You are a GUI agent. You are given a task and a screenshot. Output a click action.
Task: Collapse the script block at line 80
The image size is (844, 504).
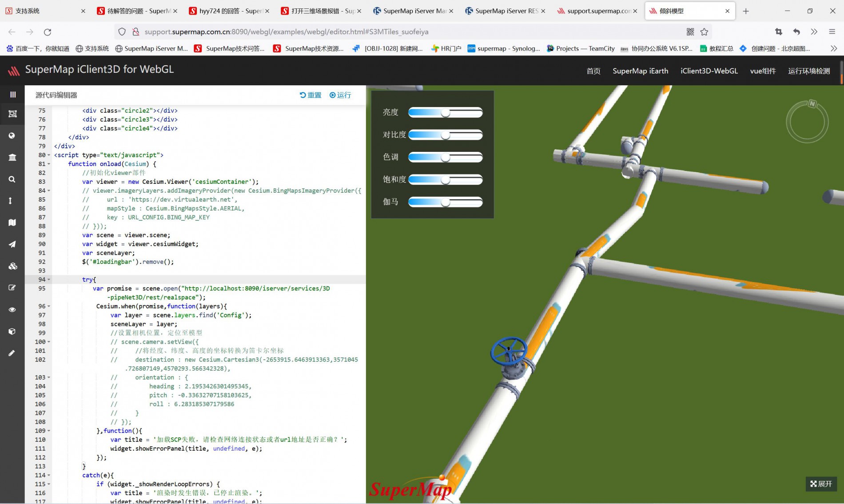49,155
